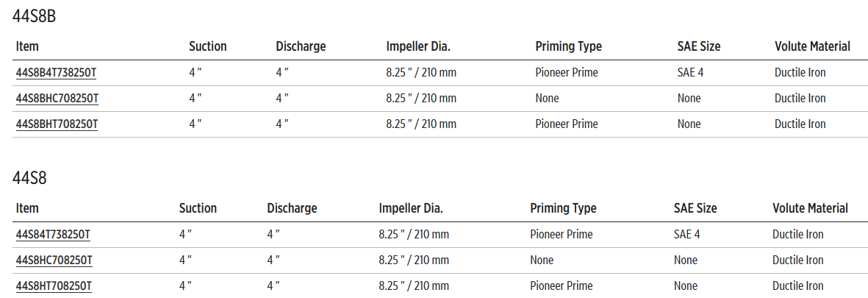Click Volute Material header in 44S8 table
Image resolution: width=868 pixels, height=298 pixels.
(810, 208)
